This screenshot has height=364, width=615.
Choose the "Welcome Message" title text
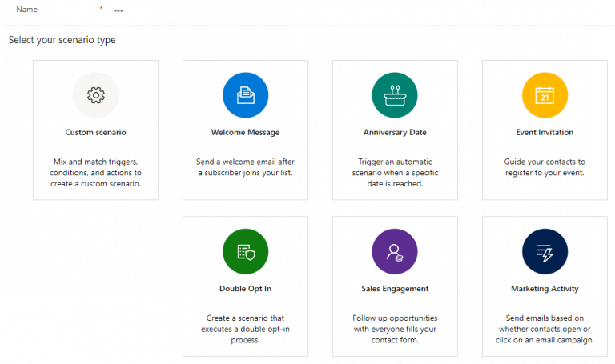pyautogui.click(x=245, y=133)
